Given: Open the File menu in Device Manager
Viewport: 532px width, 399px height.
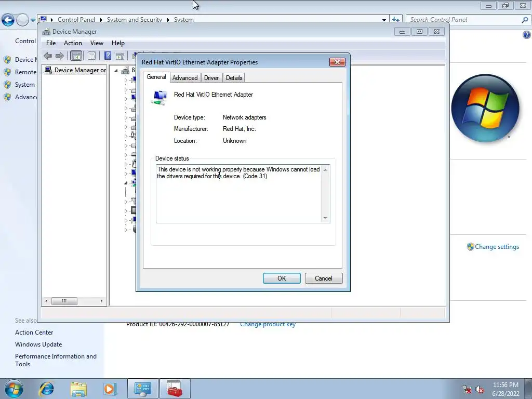Looking at the screenshot, I should pyautogui.click(x=51, y=43).
